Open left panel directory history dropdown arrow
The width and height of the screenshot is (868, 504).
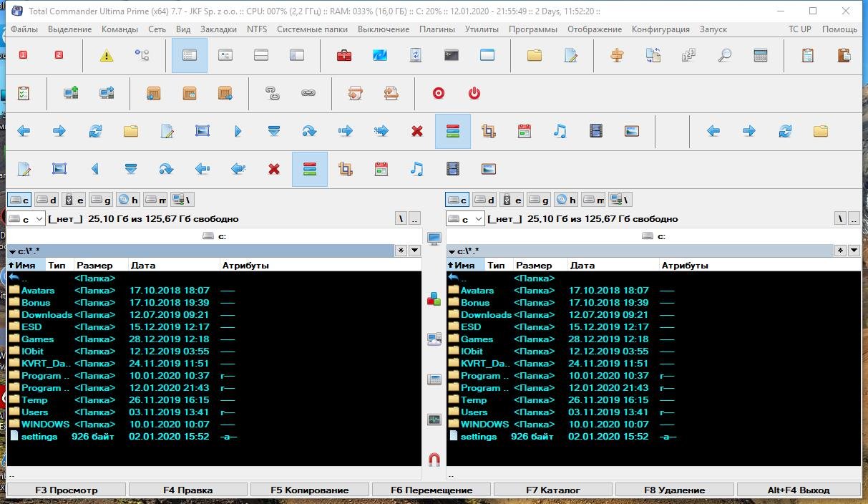[x=414, y=251]
